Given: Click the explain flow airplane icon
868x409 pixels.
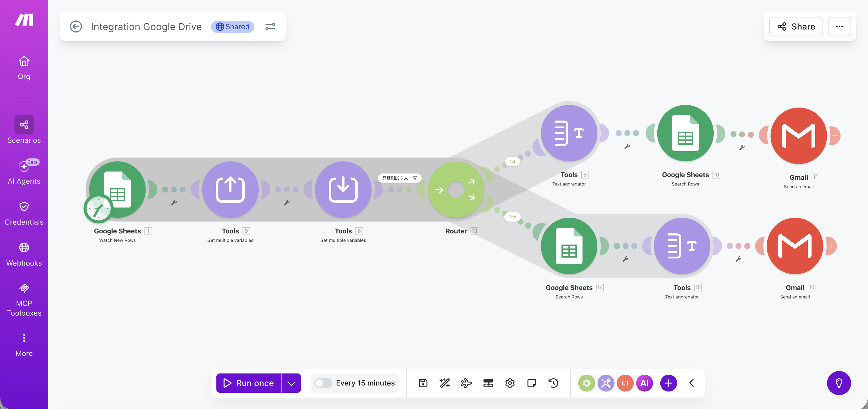Looking at the screenshot, I should pyautogui.click(x=466, y=383).
